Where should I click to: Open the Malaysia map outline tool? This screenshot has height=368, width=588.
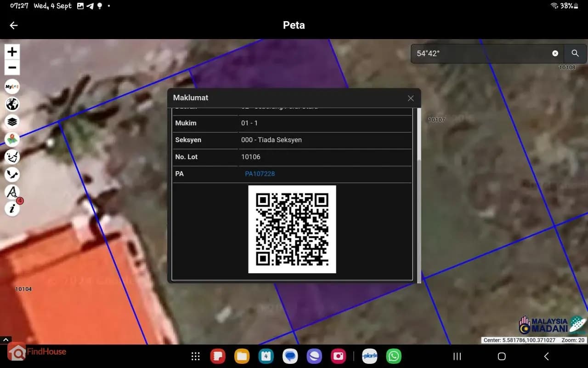[x=12, y=174]
